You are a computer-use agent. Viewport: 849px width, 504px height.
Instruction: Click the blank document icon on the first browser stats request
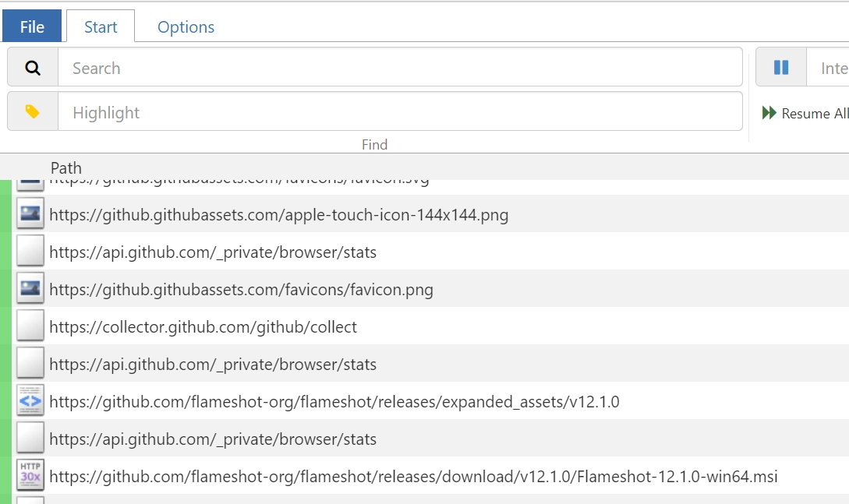[x=28, y=251]
